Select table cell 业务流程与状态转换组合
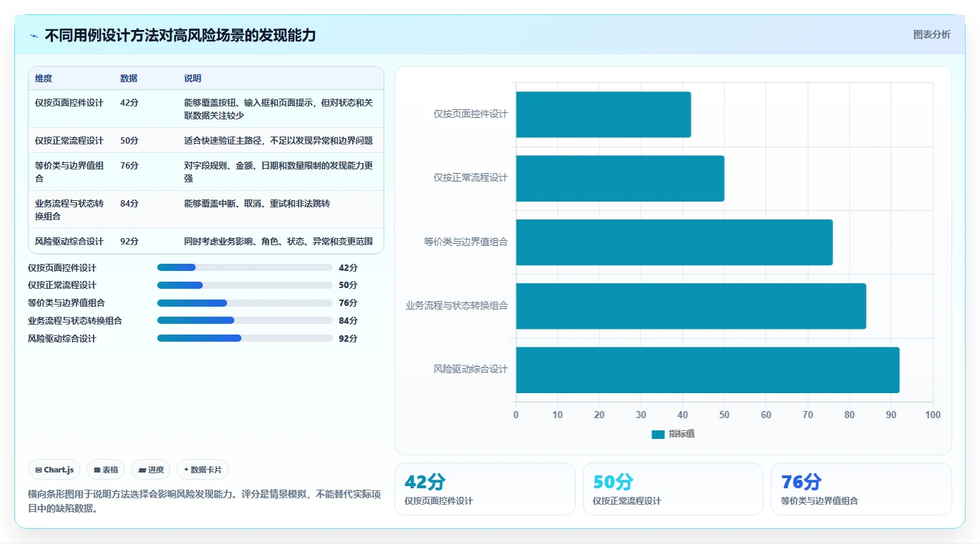Screen dimensions: 980x544 [x=69, y=209]
